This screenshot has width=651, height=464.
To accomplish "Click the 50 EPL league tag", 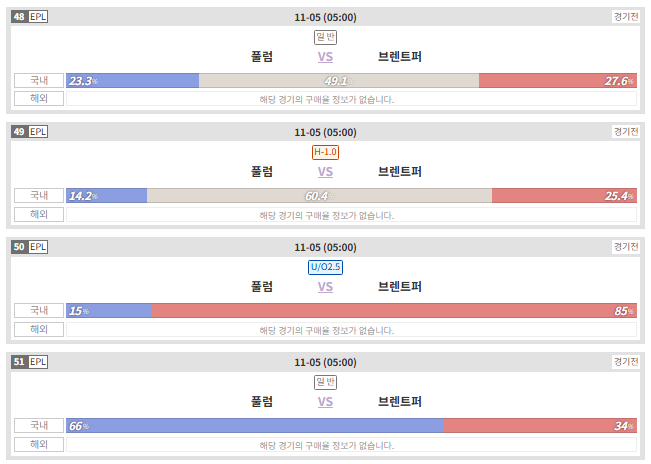I will [x=29, y=247].
